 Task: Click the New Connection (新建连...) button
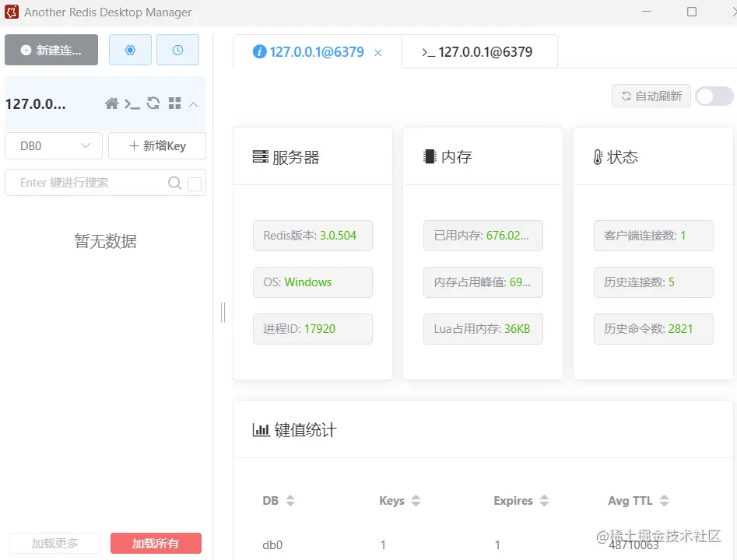point(51,50)
